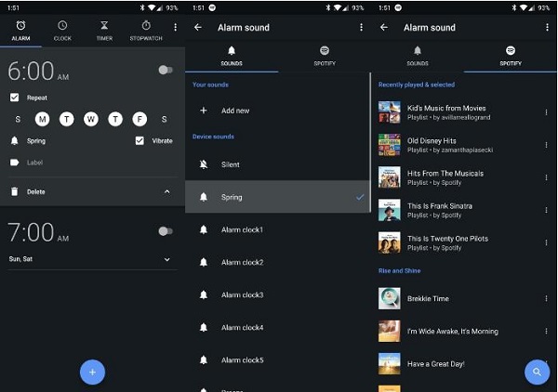The height and width of the screenshot is (392, 558).
Task: Collapse the 6:00 AM alarm details
Action: pos(166,191)
